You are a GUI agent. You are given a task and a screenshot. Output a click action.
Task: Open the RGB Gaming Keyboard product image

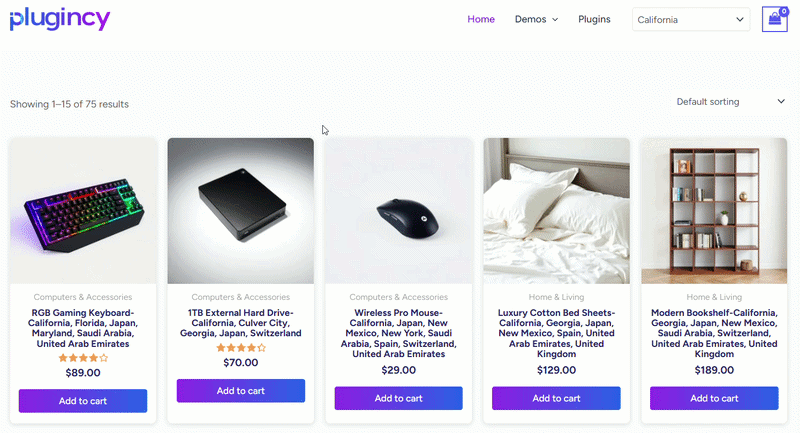pyautogui.click(x=83, y=211)
